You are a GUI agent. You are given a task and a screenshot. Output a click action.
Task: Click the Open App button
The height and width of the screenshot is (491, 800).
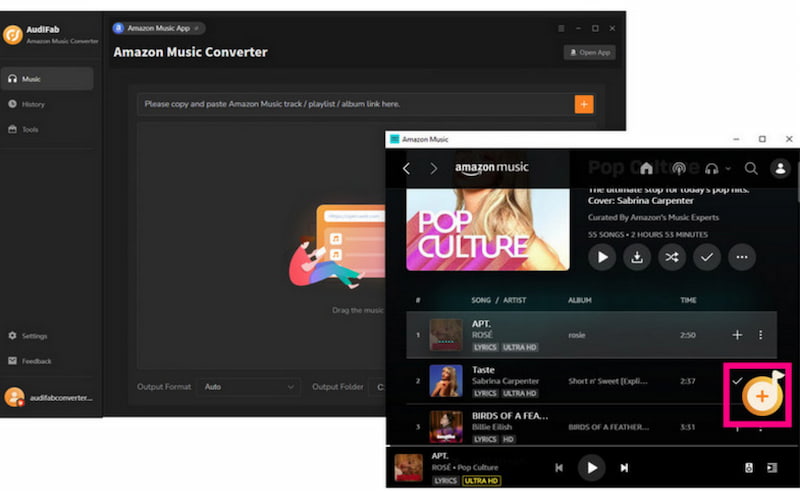[x=590, y=52]
